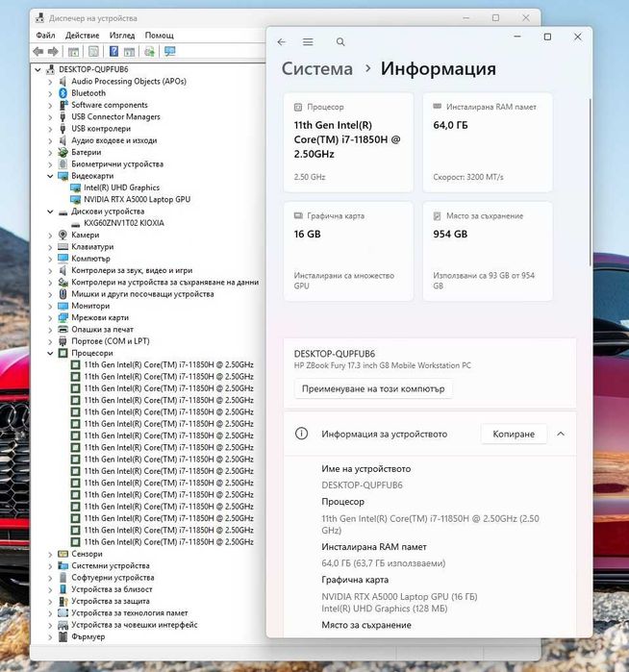Click the Сензори category icon
This screenshot has width=629, height=672.
click(63, 554)
